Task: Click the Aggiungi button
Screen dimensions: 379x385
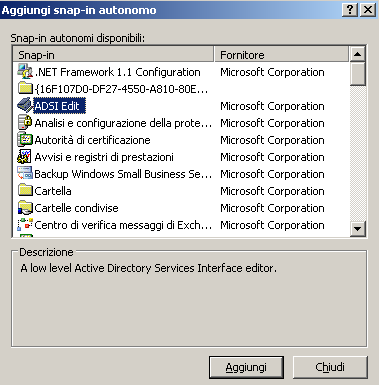Action: (x=246, y=367)
